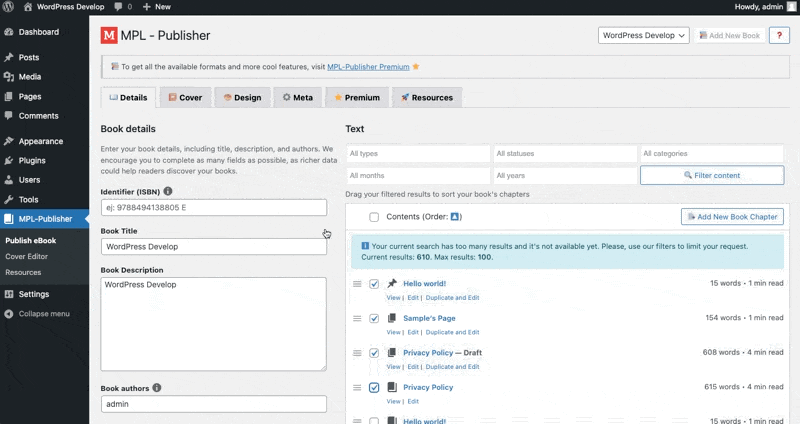
Task: Click Edit under published Privacy Policy
Action: (x=413, y=402)
